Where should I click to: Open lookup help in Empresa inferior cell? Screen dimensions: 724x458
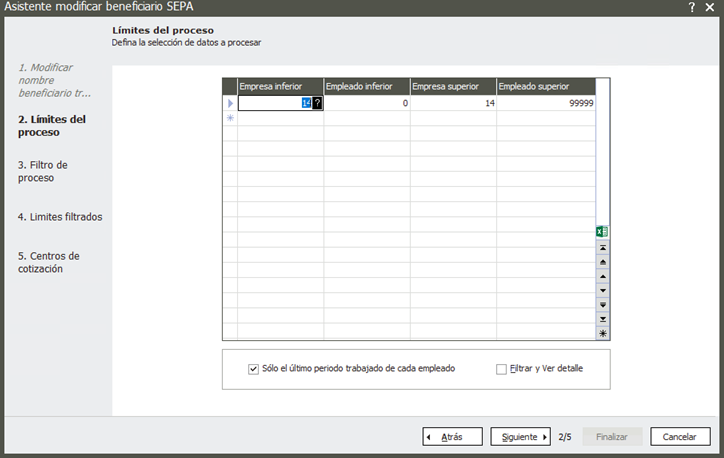click(317, 103)
